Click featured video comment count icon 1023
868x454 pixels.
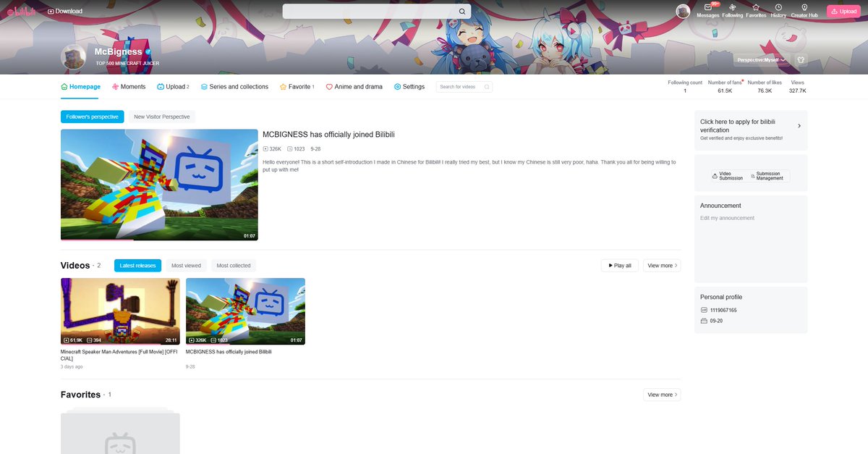click(x=289, y=148)
